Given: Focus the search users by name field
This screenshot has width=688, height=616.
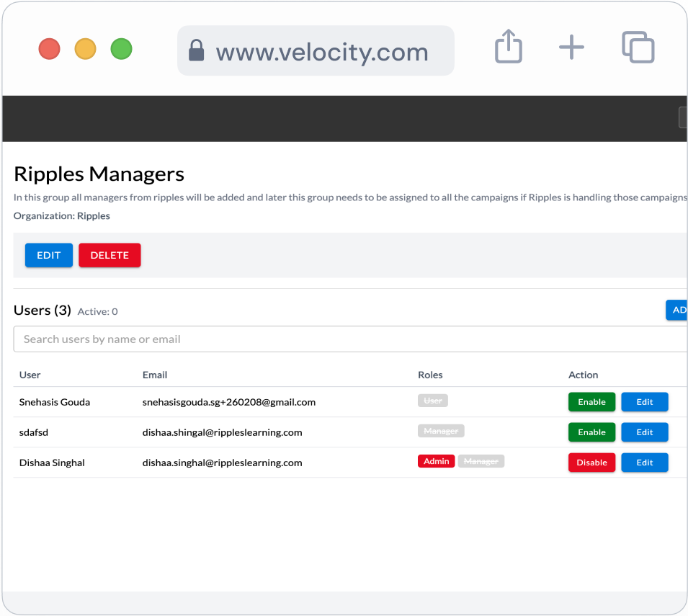Looking at the screenshot, I should [x=349, y=339].
